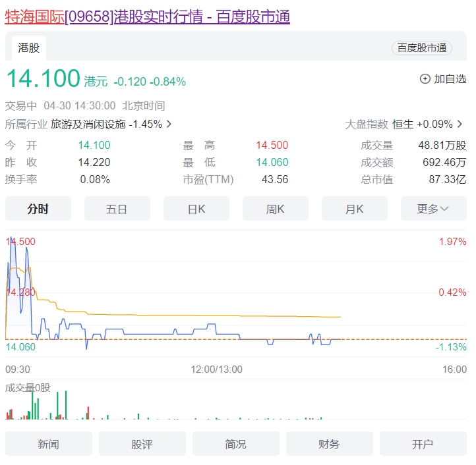
Task: Click the -1.13% axis label
Action: coord(451,347)
